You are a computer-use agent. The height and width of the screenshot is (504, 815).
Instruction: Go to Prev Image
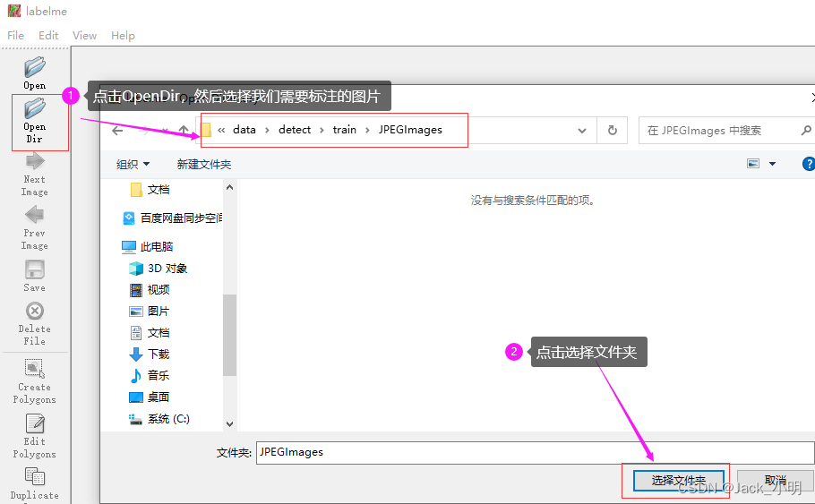35,228
